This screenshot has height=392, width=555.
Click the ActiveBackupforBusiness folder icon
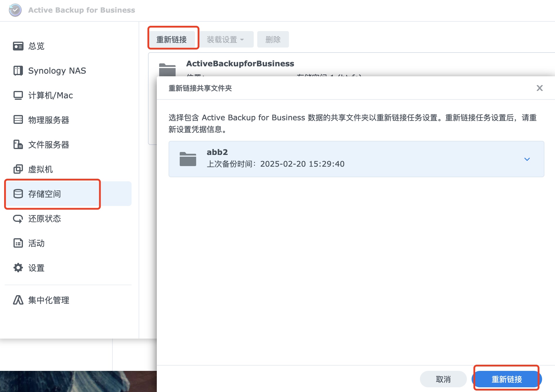[167, 70]
